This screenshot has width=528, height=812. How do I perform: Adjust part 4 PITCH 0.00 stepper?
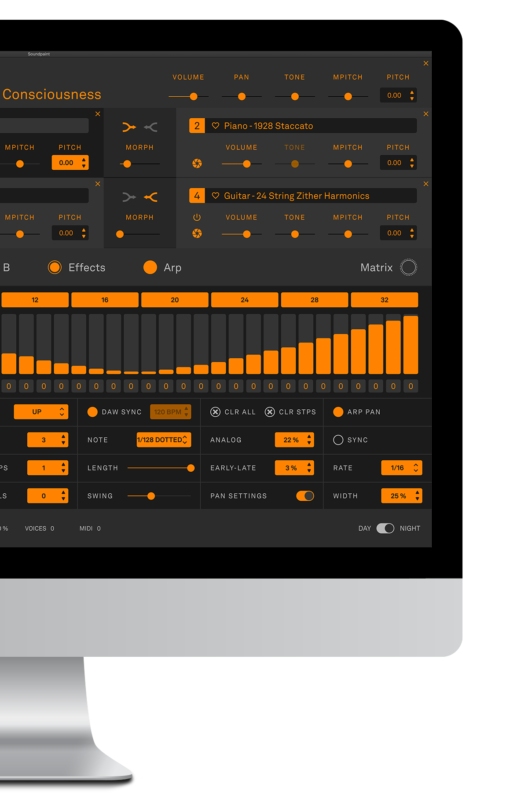(x=398, y=233)
